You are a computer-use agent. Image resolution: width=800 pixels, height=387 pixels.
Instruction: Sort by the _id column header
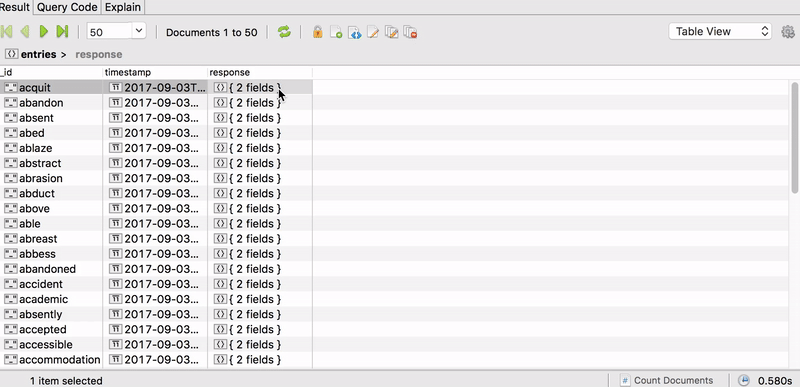pos(51,72)
